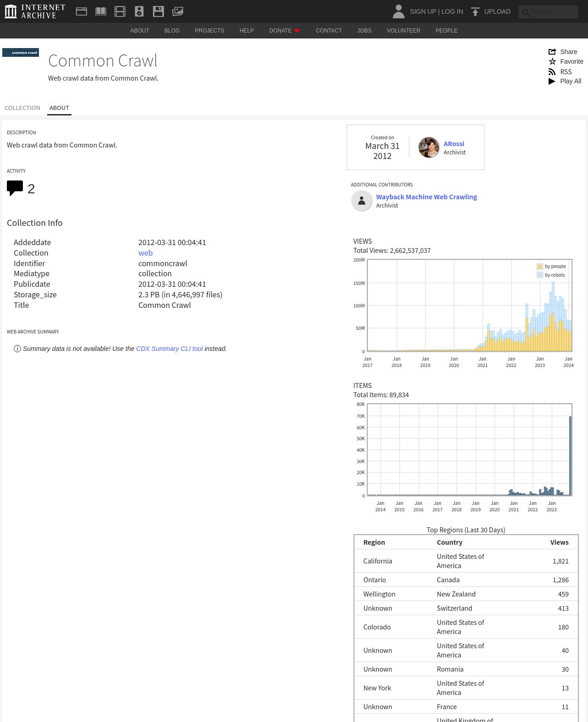Click the search magnifier icon
The width and height of the screenshot is (588, 722).
[x=526, y=12]
